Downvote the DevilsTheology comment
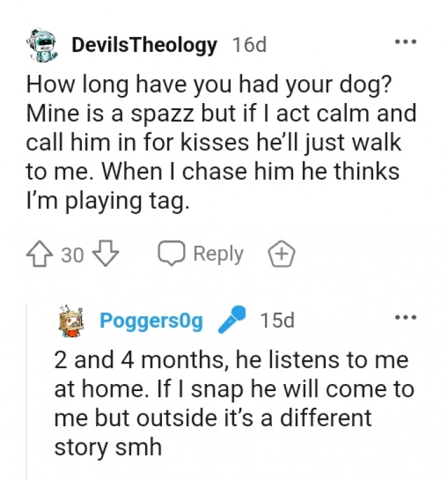This screenshot has width=448, height=480. point(106,255)
